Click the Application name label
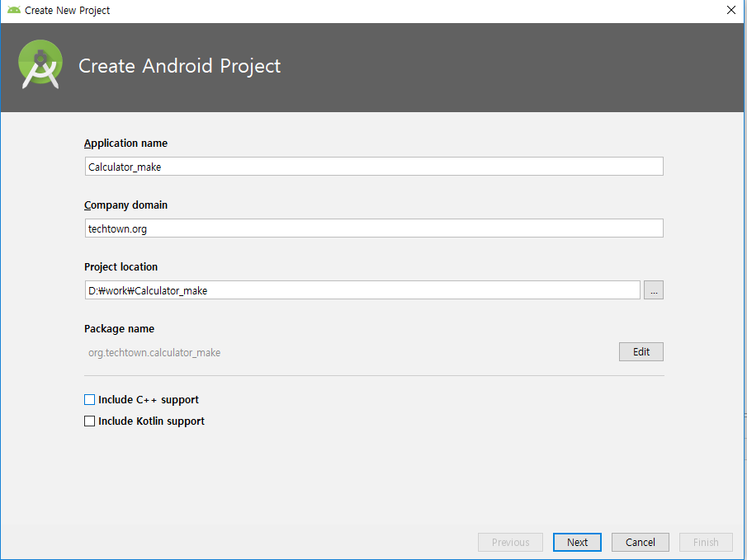The image size is (747, 560). coord(125,143)
